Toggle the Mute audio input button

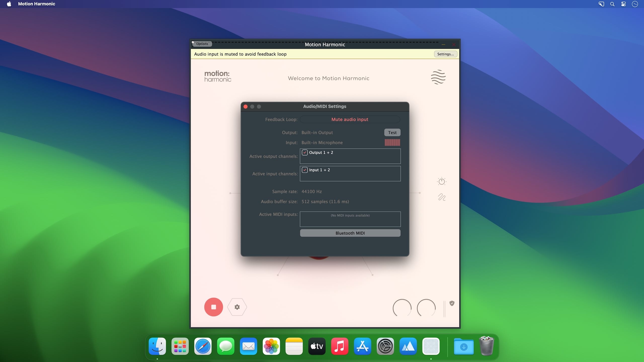tap(350, 119)
